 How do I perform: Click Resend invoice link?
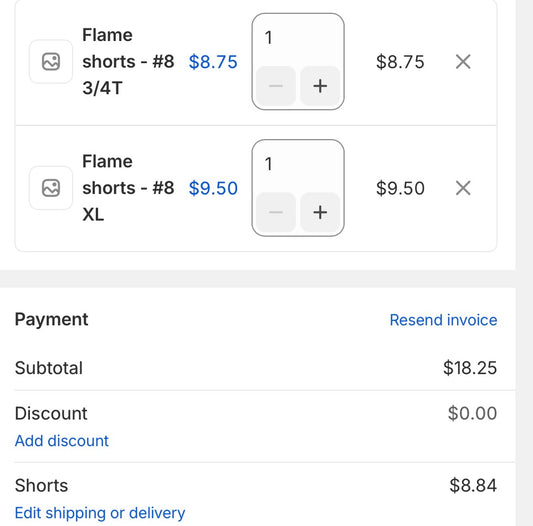click(443, 320)
